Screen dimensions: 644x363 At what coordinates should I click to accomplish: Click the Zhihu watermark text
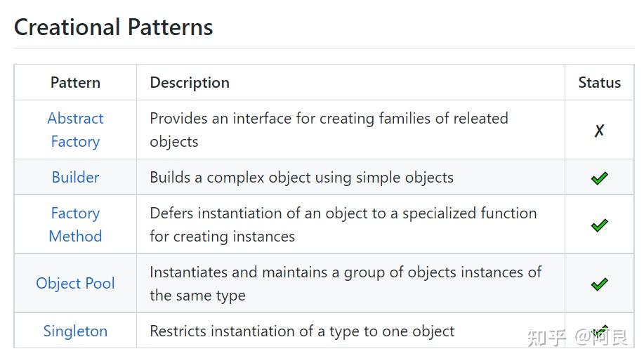(x=577, y=338)
